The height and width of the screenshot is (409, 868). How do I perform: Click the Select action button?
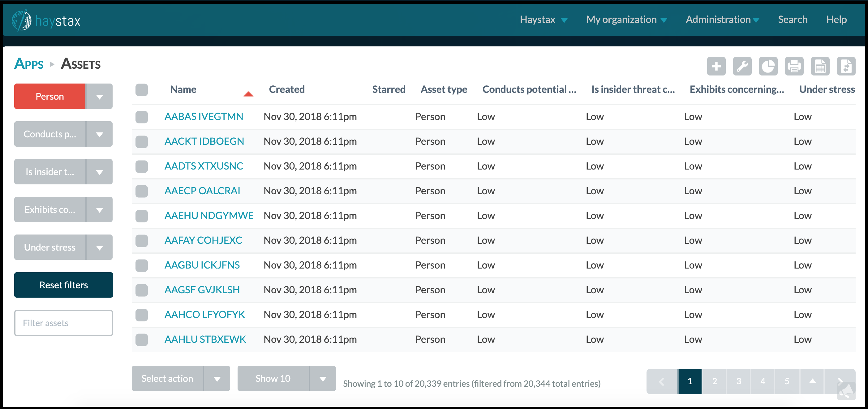point(167,378)
